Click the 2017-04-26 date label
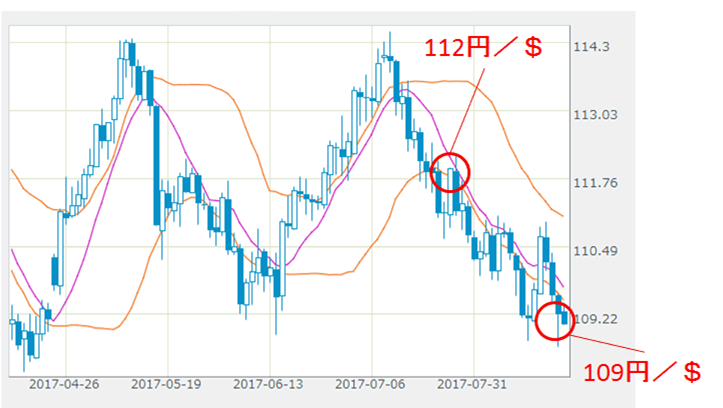Image resolution: width=723 pixels, height=408 pixels. point(64,384)
